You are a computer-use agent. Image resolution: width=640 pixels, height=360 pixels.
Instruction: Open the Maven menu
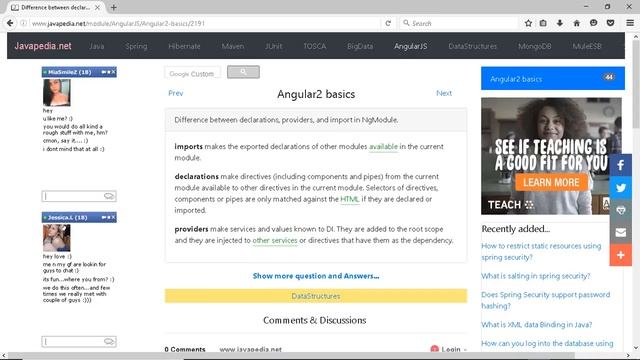233,46
